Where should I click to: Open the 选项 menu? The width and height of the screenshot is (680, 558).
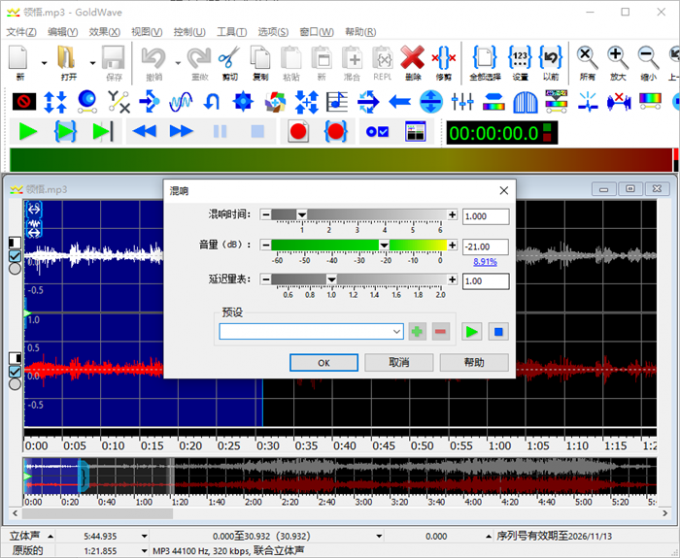click(x=273, y=32)
